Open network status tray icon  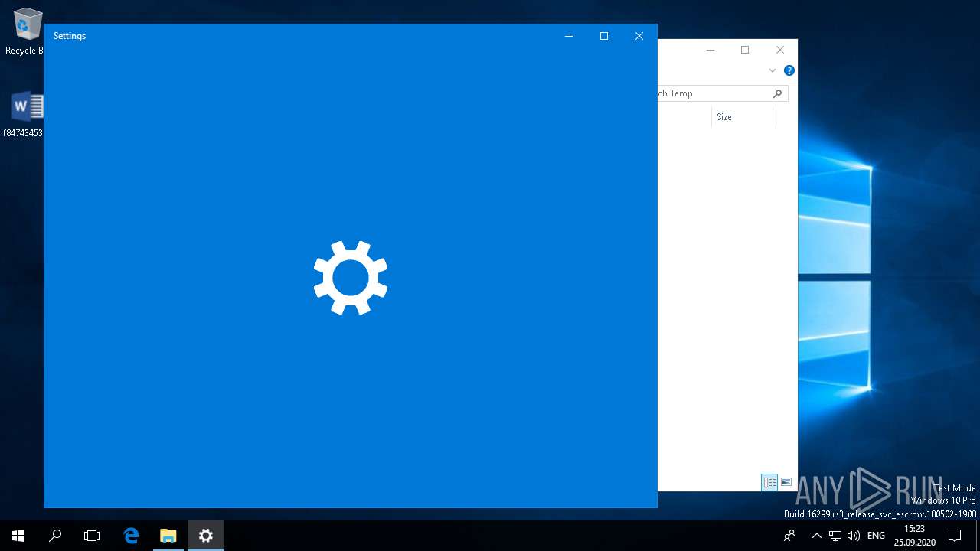835,536
